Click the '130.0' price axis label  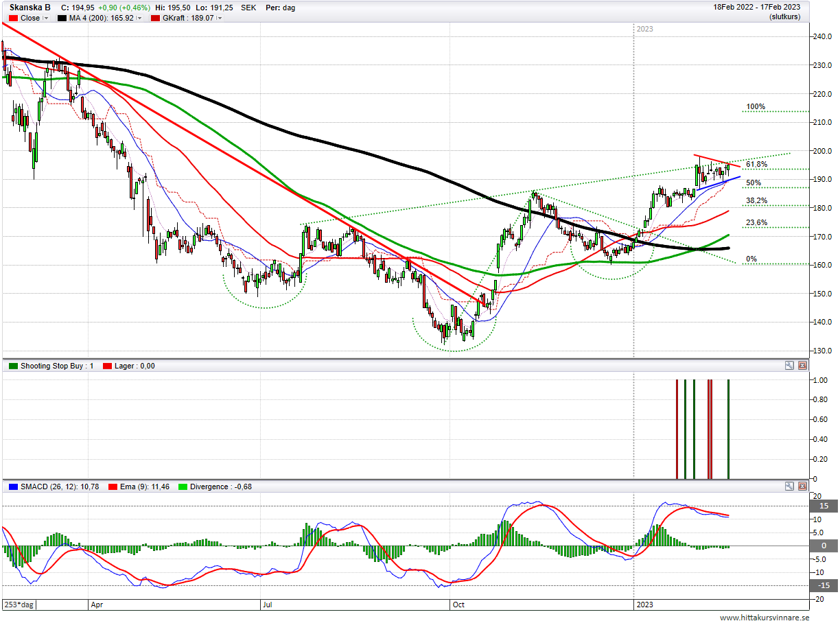pyautogui.click(x=824, y=351)
